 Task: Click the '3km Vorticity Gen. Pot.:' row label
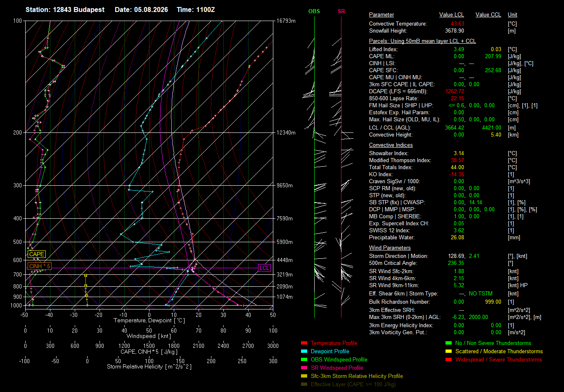[398, 332]
